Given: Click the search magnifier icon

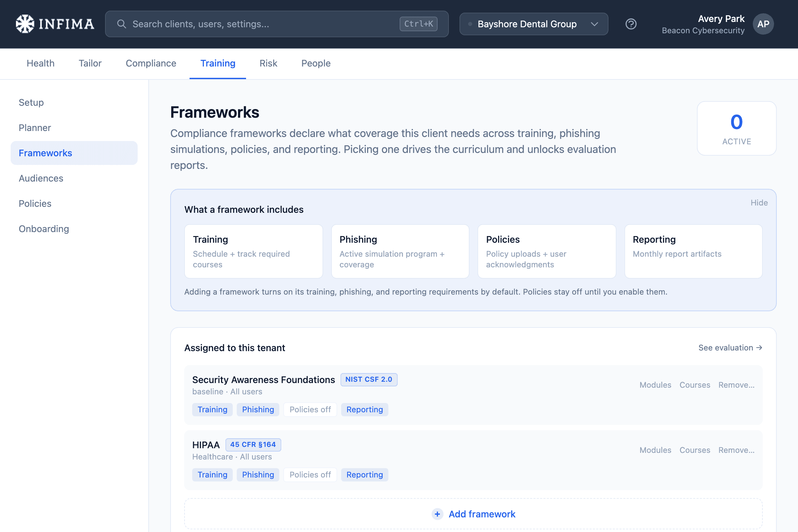Looking at the screenshot, I should pyautogui.click(x=121, y=24).
